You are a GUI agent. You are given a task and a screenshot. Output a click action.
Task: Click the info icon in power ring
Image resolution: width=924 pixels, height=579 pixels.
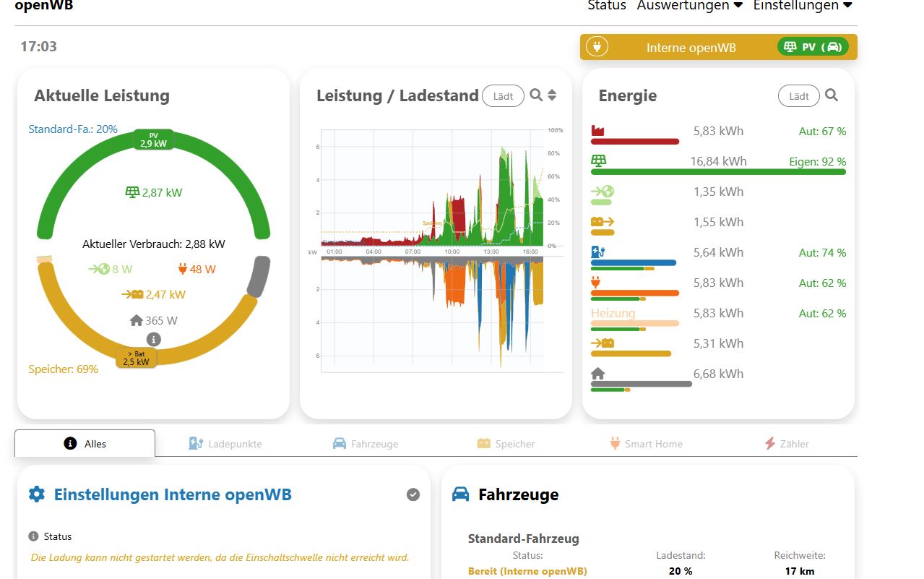153,339
